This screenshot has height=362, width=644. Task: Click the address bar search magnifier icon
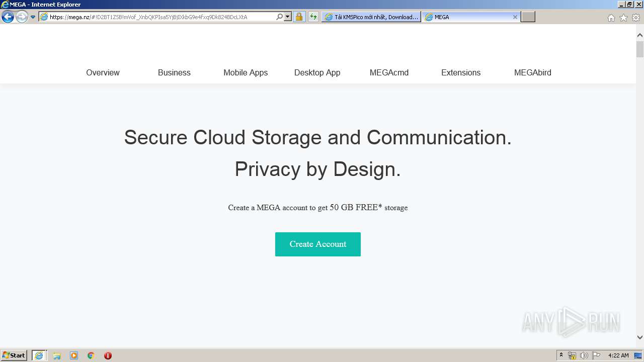click(x=280, y=17)
